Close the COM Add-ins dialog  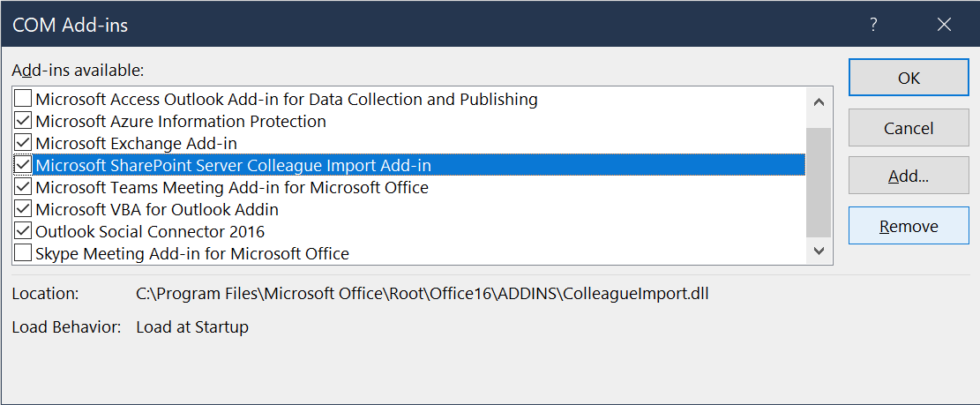944,25
